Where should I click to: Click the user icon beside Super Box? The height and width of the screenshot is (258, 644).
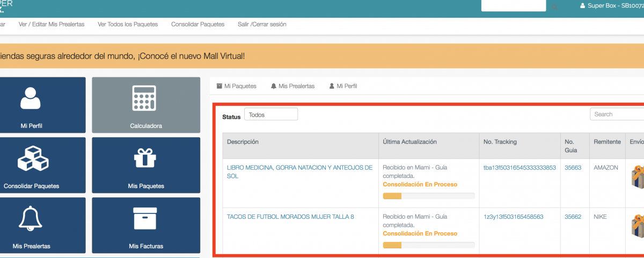(583, 6)
